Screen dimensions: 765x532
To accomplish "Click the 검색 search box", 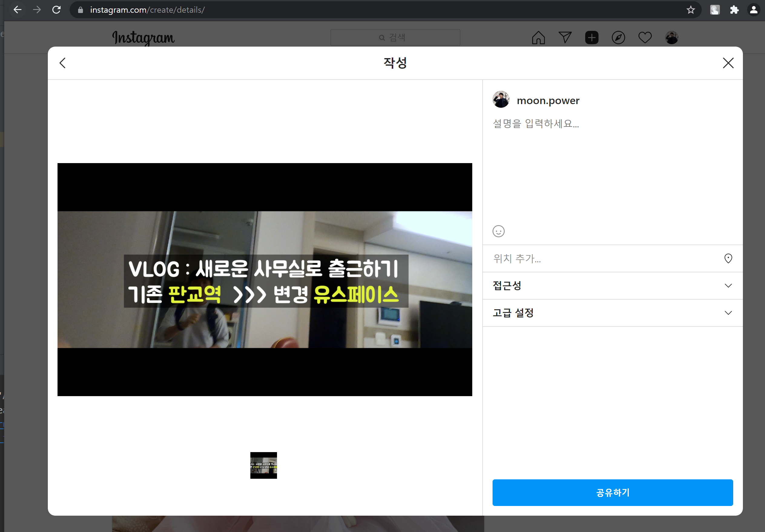I will click(x=395, y=38).
